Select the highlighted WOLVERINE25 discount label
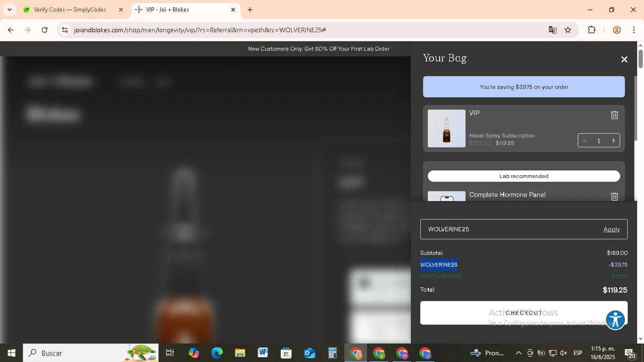The height and width of the screenshot is (362, 644). (x=439, y=265)
